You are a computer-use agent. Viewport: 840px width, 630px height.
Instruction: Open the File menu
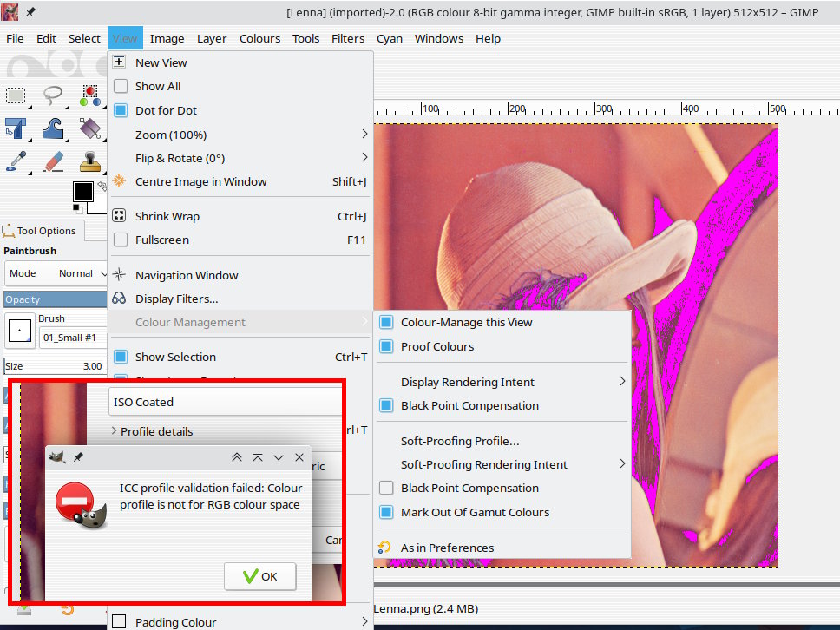tap(15, 38)
